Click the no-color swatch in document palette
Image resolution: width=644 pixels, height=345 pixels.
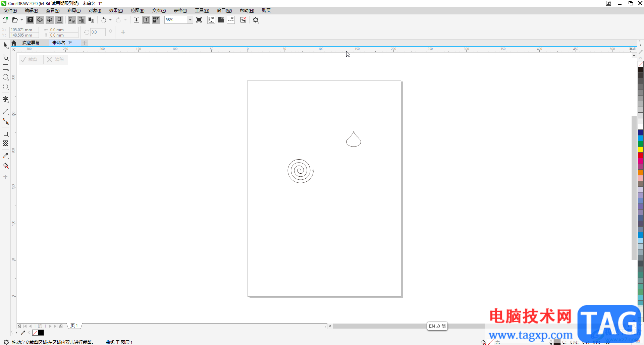click(35, 333)
